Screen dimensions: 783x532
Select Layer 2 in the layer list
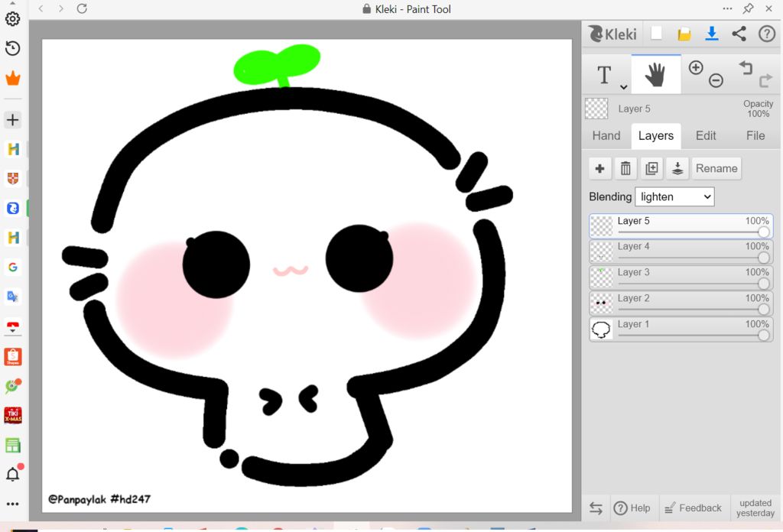[x=681, y=303]
